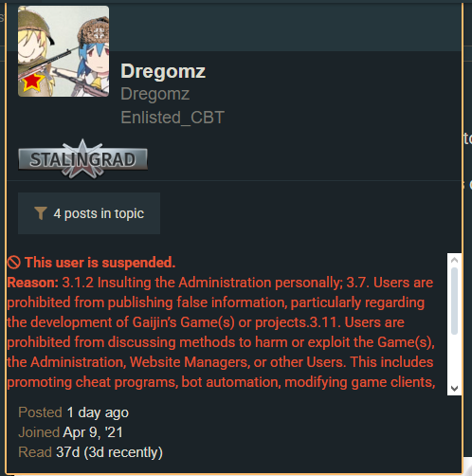This screenshot has height=476, width=472.
Task: Click the scrollbar track below the thumb
Action: coord(455,358)
